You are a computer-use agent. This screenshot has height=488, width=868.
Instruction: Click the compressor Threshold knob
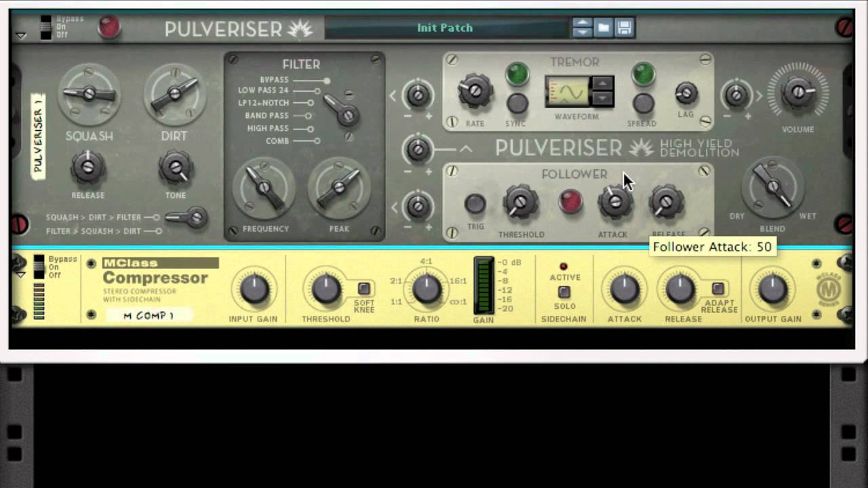(x=326, y=290)
